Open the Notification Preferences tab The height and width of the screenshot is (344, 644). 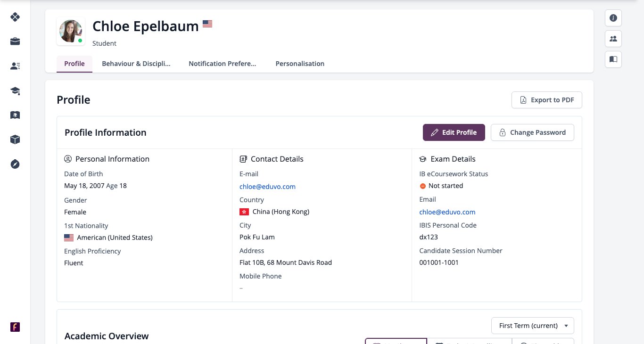click(223, 64)
